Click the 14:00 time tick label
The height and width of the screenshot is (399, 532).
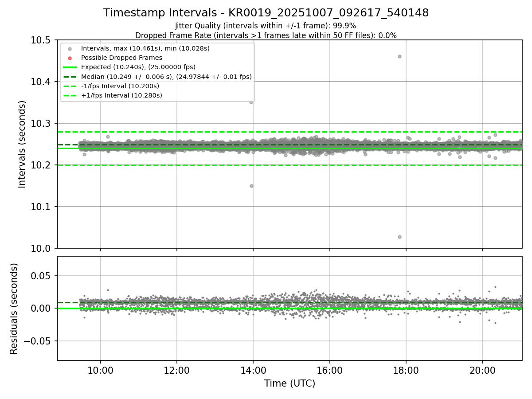click(x=253, y=370)
